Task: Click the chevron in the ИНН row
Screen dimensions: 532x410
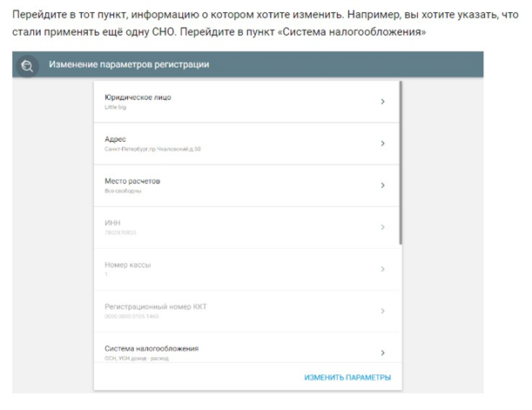Action: [382, 227]
